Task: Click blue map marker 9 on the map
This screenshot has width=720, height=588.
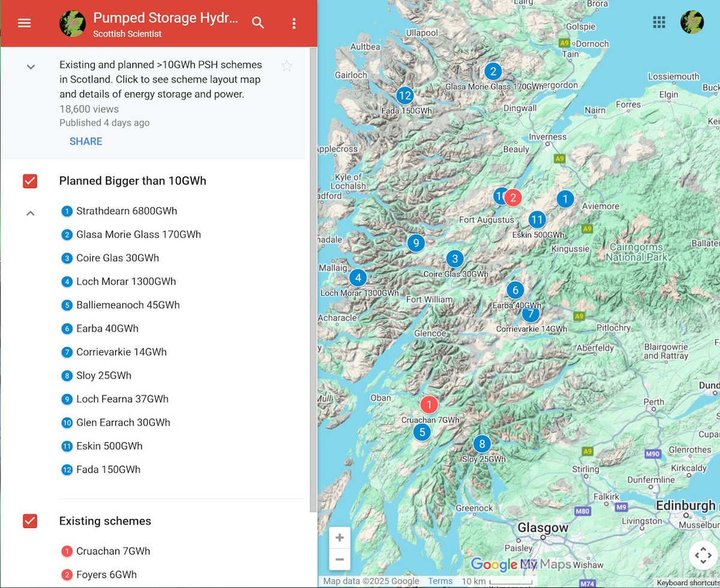Action: click(416, 243)
